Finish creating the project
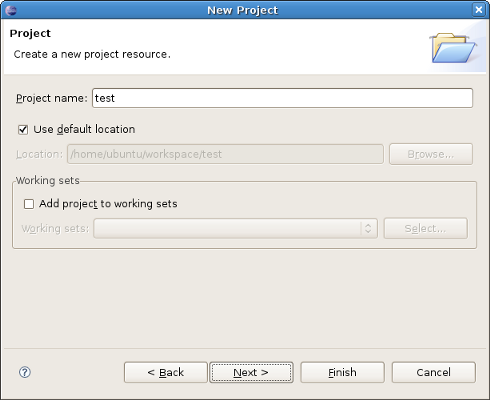The height and width of the screenshot is (400, 490). (x=342, y=372)
